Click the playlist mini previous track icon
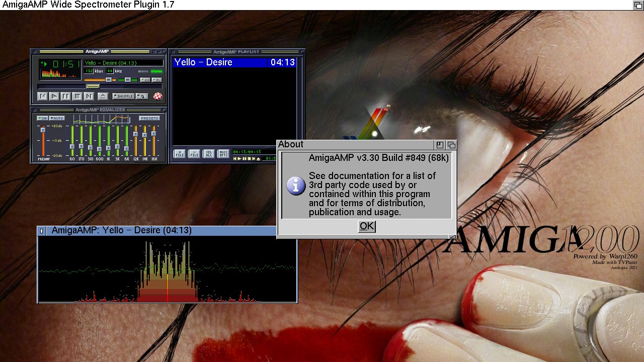This screenshot has height=362, width=644. click(235, 159)
